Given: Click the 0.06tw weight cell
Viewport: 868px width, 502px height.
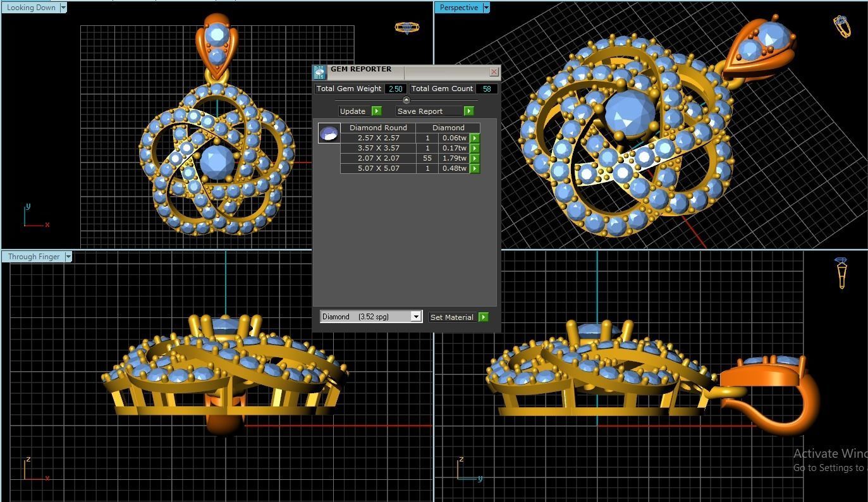Looking at the screenshot, I should coord(454,138).
